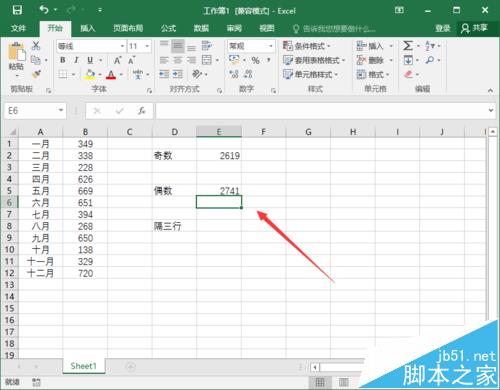Click the Sign in link
Image resolution: width=500 pixels, height=390 pixels.
click(x=442, y=28)
